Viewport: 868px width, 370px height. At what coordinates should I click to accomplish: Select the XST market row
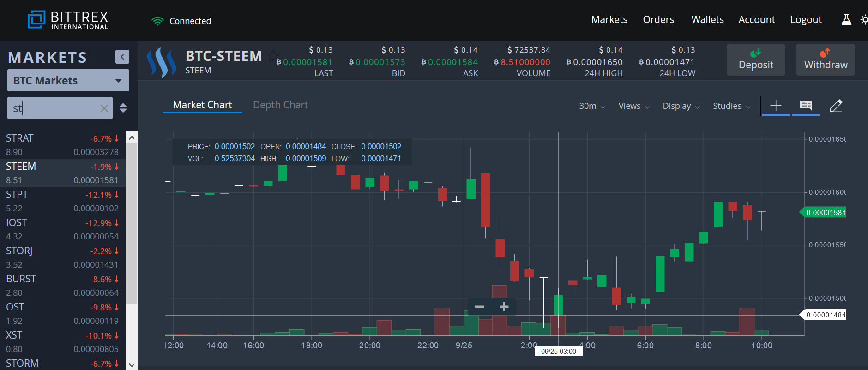[63, 342]
